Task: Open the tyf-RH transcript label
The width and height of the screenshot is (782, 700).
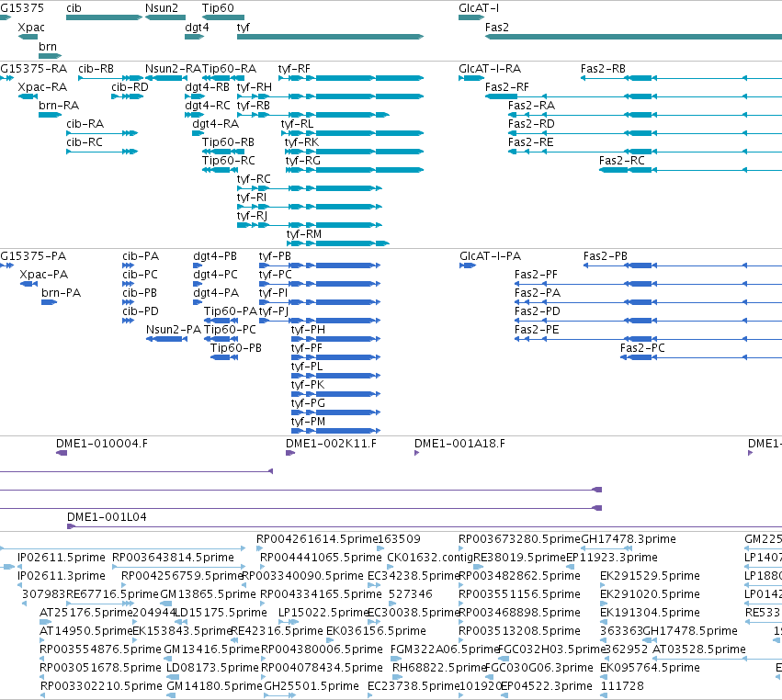Action: (255, 87)
